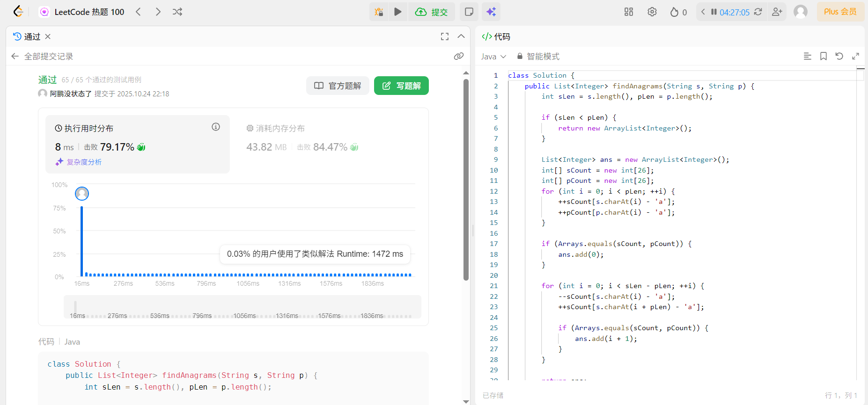Select the 代码 editor tab
This screenshot has height=405, width=868.
(496, 36)
